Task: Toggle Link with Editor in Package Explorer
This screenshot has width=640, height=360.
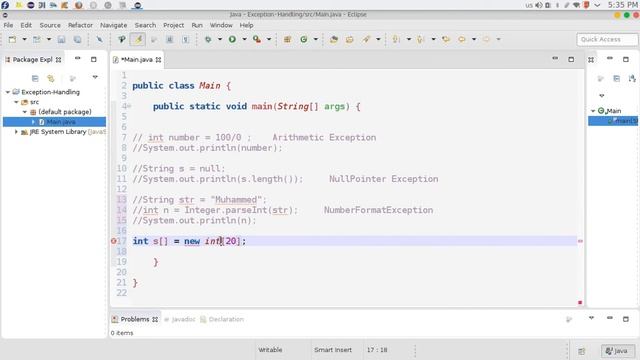Action: pyautogui.click(x=51, y=78)
